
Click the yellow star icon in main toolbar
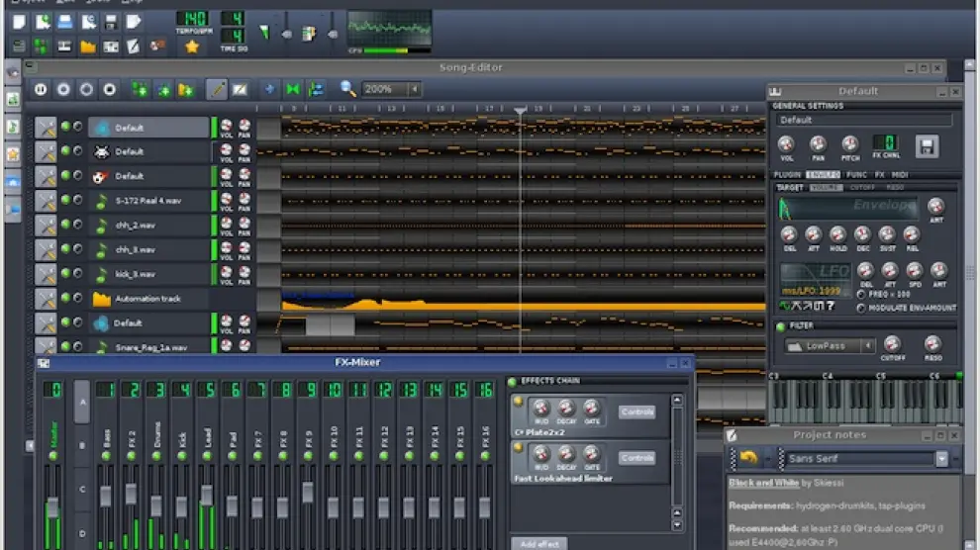(192, 46)
